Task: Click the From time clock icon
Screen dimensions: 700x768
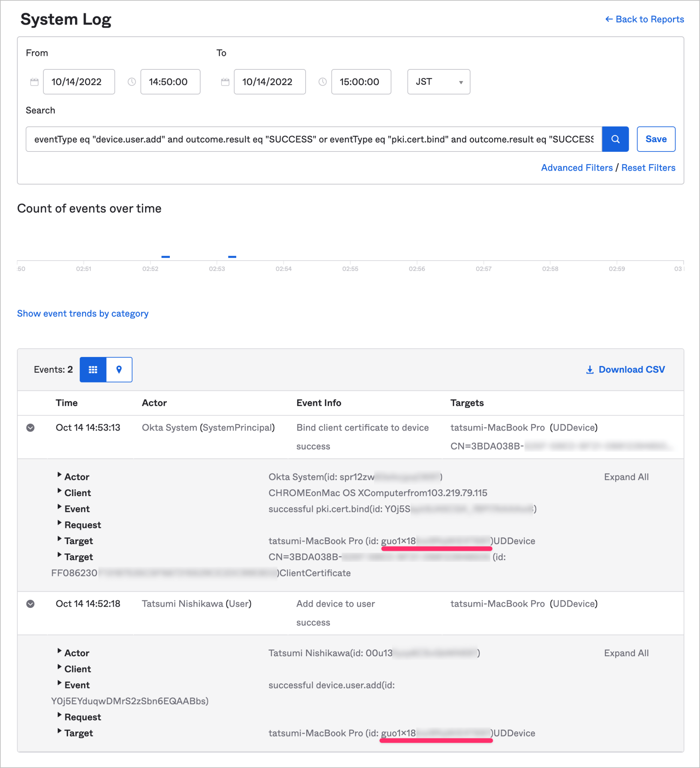Action: (x=131, y=81)
